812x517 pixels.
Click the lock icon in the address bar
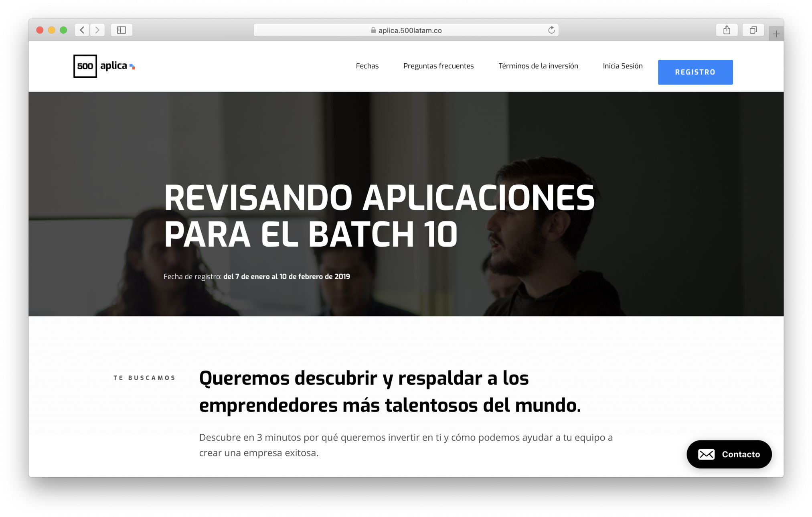point(373,30)
